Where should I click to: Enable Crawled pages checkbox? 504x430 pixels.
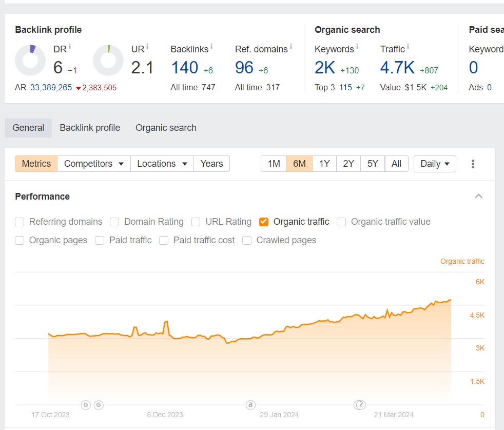tap(247, 240)
